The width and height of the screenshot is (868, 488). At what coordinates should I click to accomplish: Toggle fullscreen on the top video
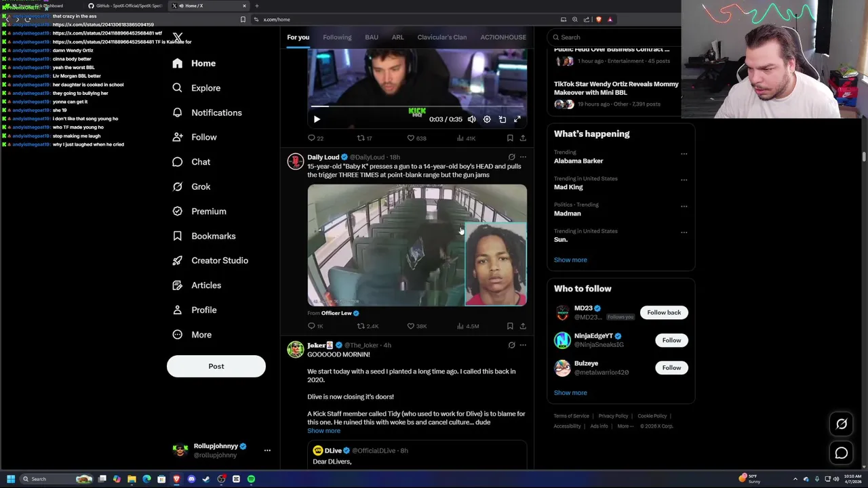tap(517, 119)
